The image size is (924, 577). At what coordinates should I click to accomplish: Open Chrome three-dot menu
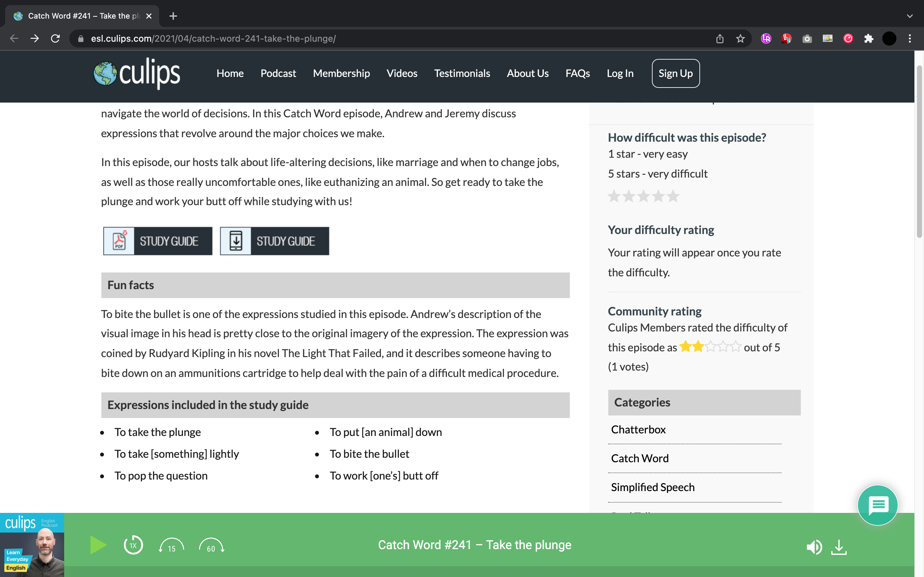910,38
